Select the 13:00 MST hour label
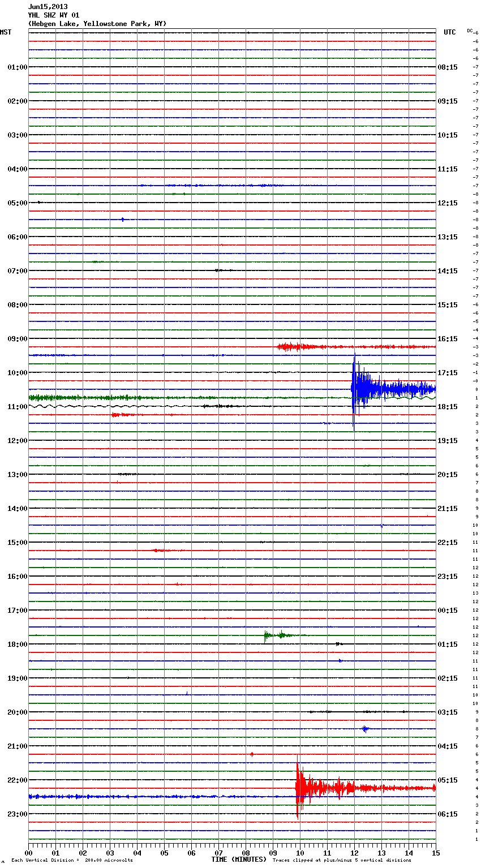Viewport: 481px width, 868px height. click(x=18, y=475)
